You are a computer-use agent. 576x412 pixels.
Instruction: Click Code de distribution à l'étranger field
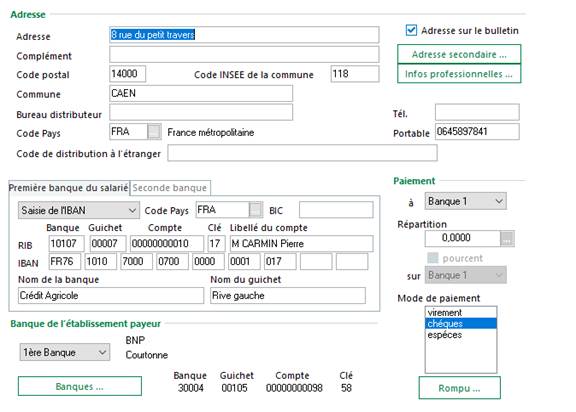[302, 153]
